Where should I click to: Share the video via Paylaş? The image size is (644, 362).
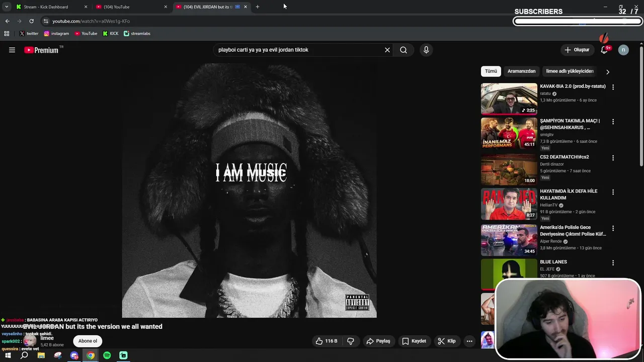378,341
